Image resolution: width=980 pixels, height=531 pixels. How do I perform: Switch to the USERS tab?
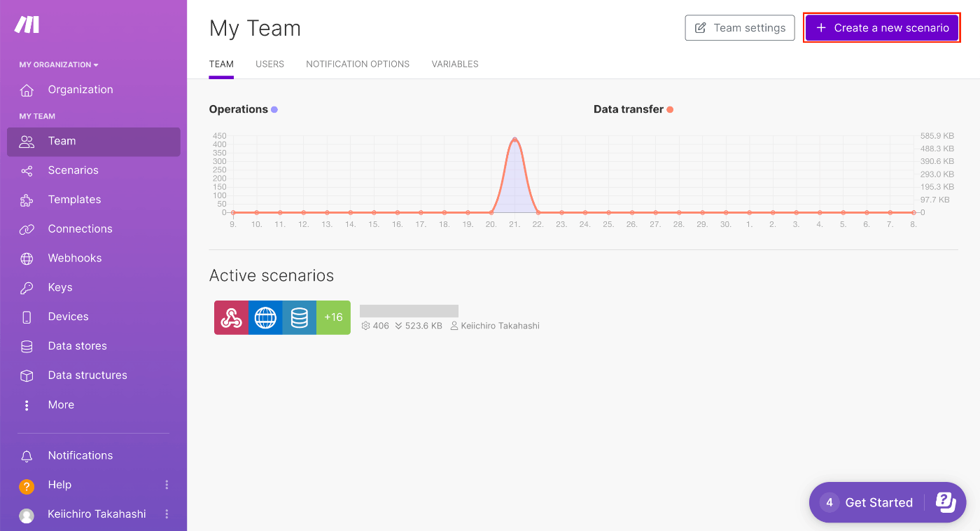(x=269, y=64)
